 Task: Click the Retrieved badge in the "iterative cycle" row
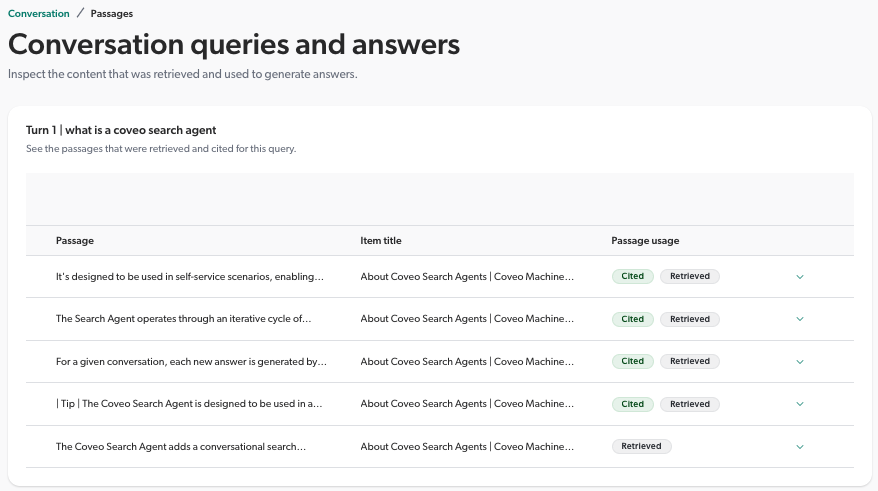690,319
